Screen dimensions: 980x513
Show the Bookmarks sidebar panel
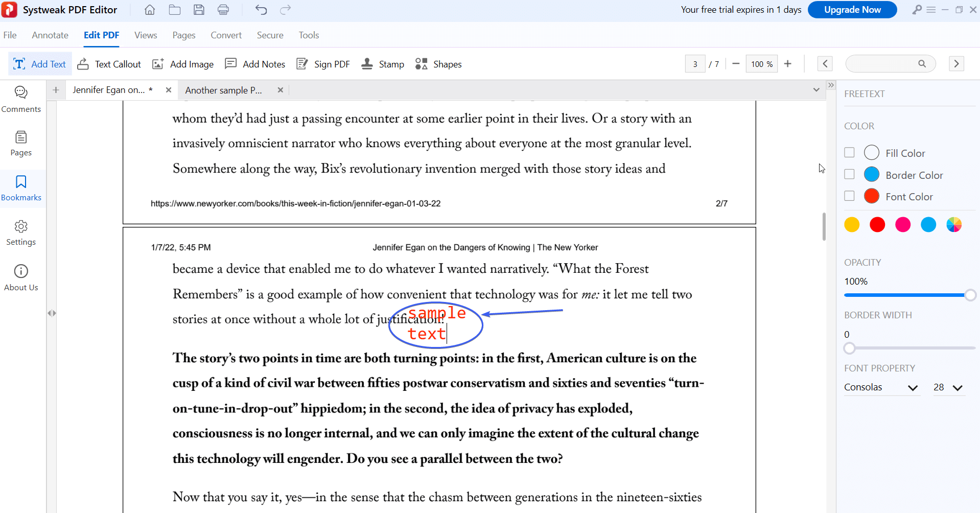point(21,188)
